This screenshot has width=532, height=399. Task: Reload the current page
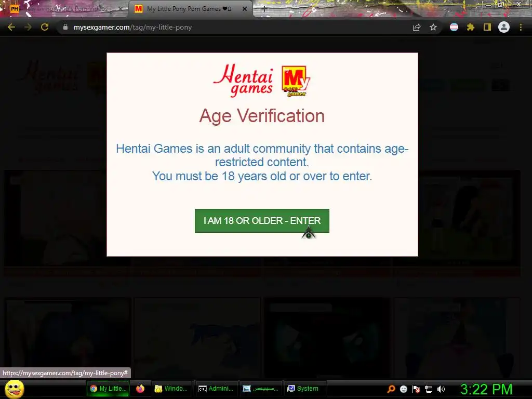tap(45, 28)
